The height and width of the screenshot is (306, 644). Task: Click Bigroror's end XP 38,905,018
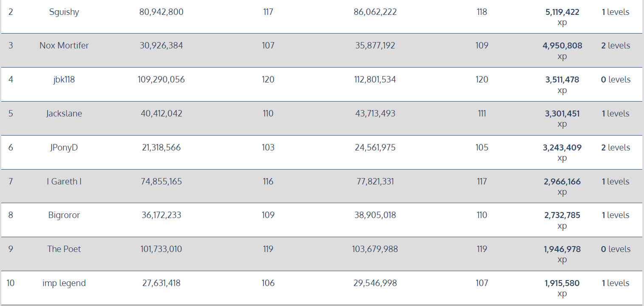coord(375,215)
